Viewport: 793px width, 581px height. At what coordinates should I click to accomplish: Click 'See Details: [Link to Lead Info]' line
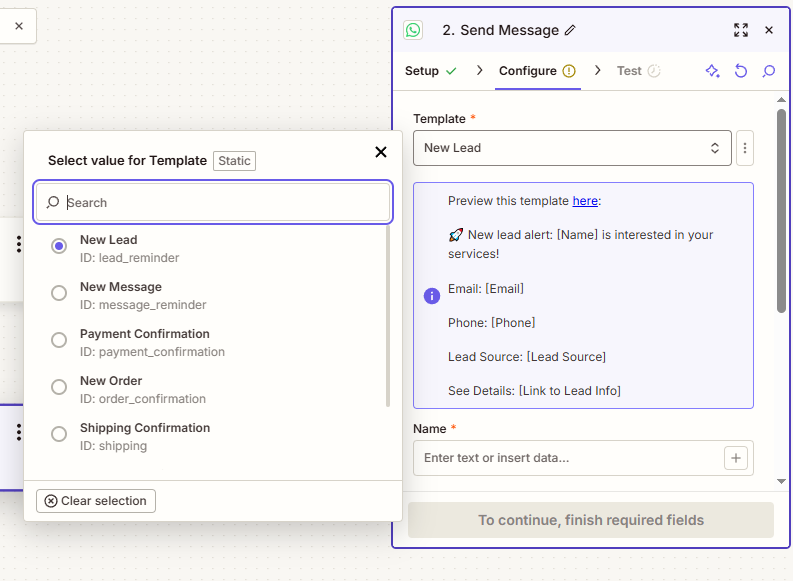pos(535,391)
